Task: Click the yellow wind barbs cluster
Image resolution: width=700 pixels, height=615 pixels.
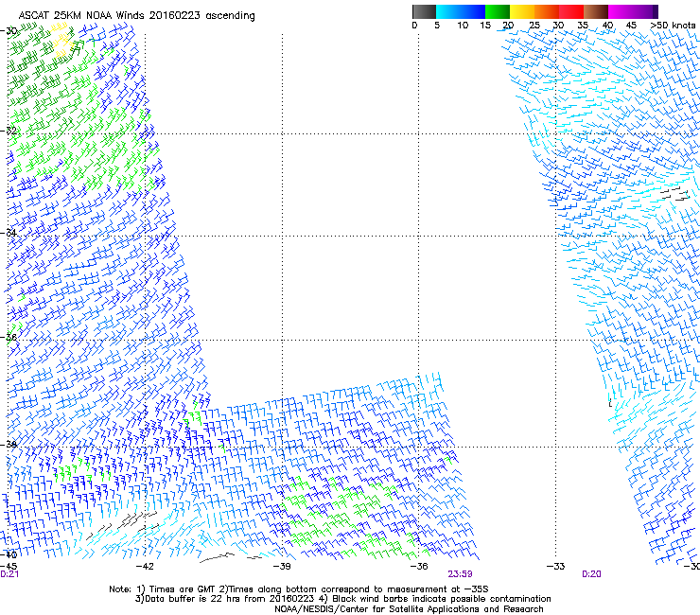Action: (x=62, y=41)
